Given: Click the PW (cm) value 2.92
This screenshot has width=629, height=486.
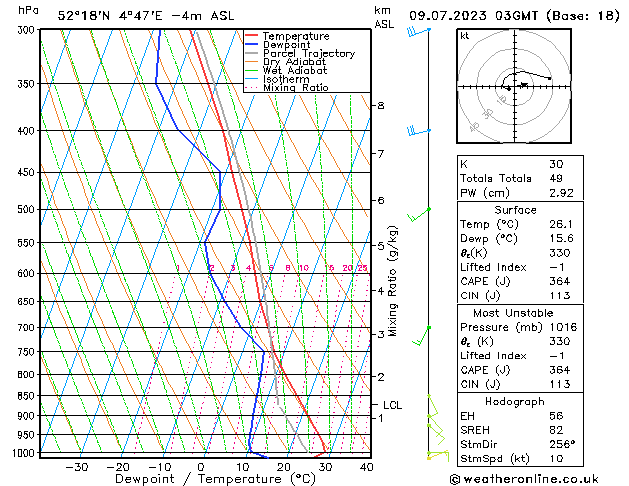Looking at the screenshot, I should 561,193.
